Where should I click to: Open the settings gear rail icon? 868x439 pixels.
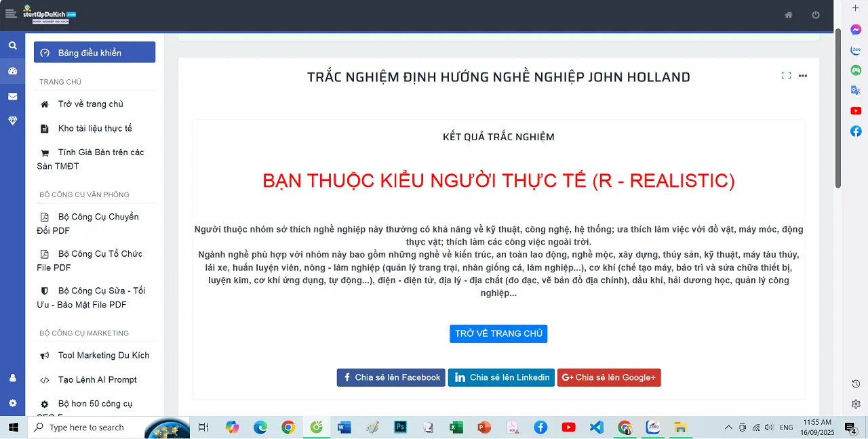pos(12,402)
